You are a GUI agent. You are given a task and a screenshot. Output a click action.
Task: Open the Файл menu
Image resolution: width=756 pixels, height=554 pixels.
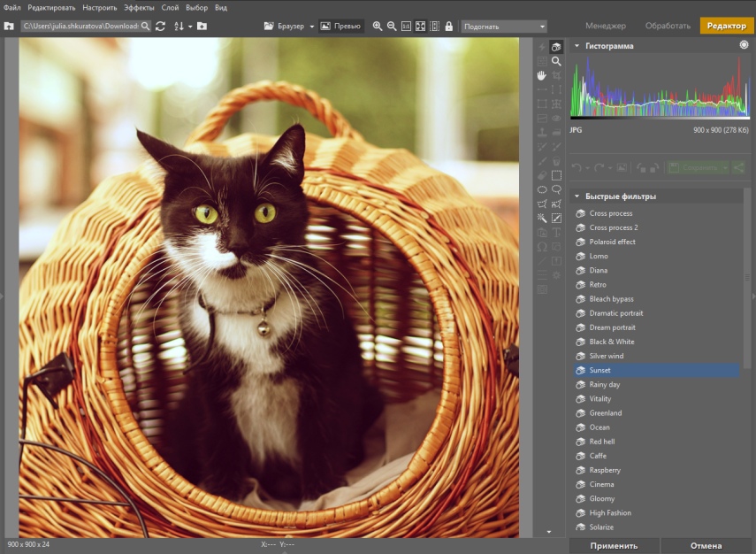point(12,8)
